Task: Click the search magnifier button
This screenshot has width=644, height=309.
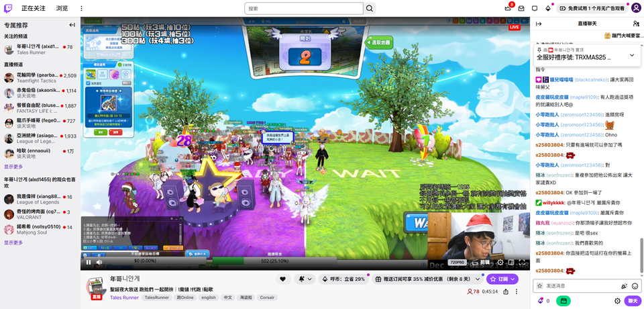Action: coord(369,9)
